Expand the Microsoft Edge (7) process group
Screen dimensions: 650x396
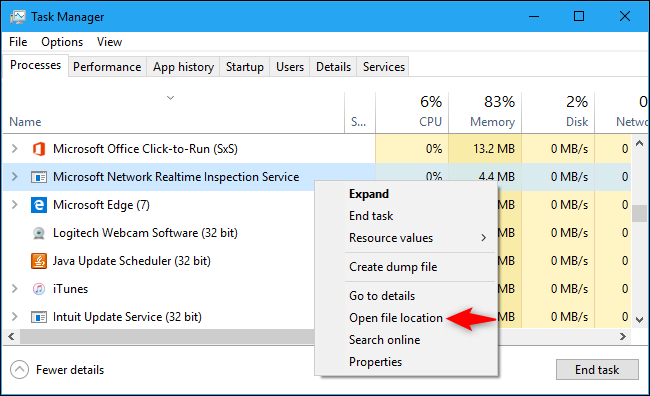(x=15, y=205)
